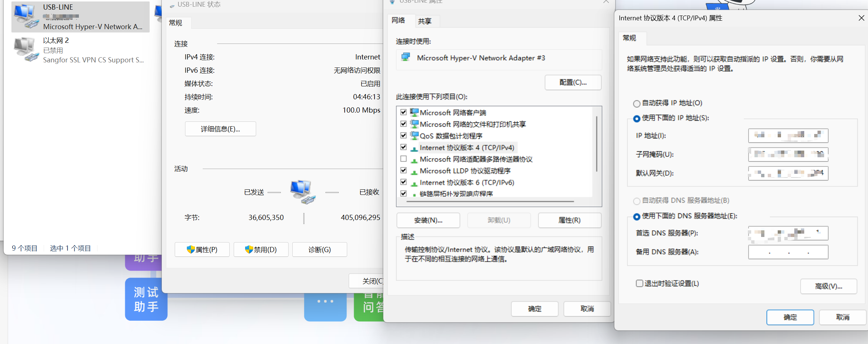
Task: Click the Sangfor SSL VPN CS Support text
Action: point(93,60)
